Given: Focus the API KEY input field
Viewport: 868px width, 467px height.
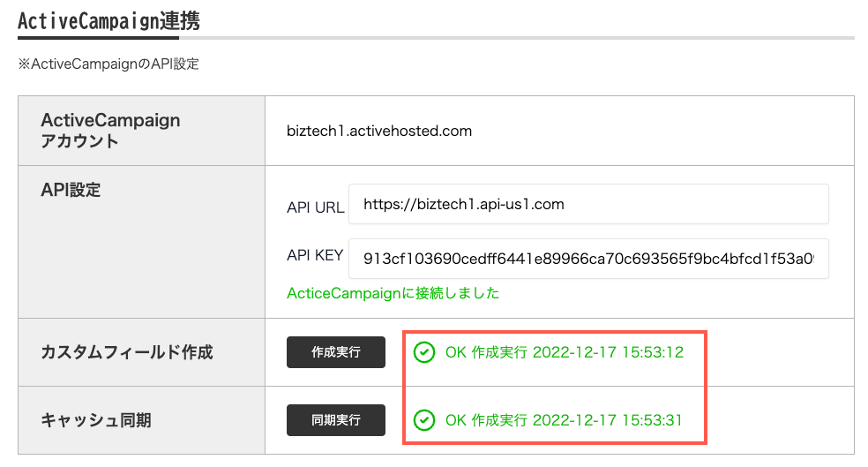Looking at the screenshot, I should pyautogui.click(x=587, y=259).
